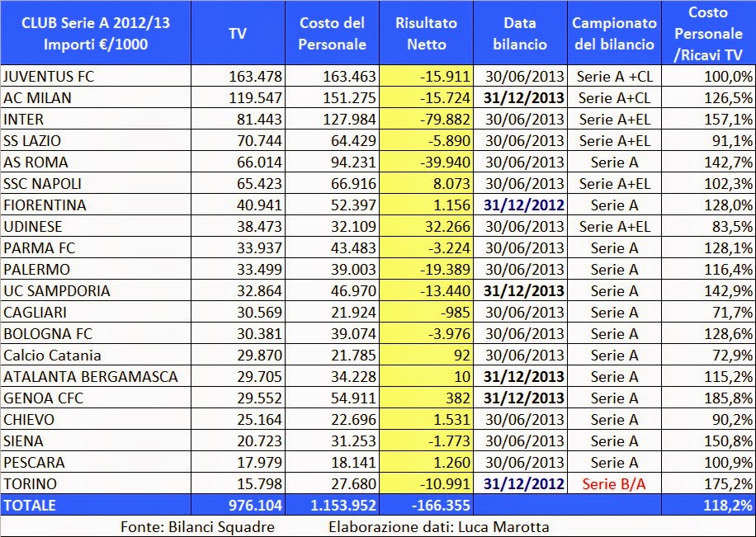Click the Campionato del bilancio header
Screen dimensions: 756x537
click(x=614, y=33)
